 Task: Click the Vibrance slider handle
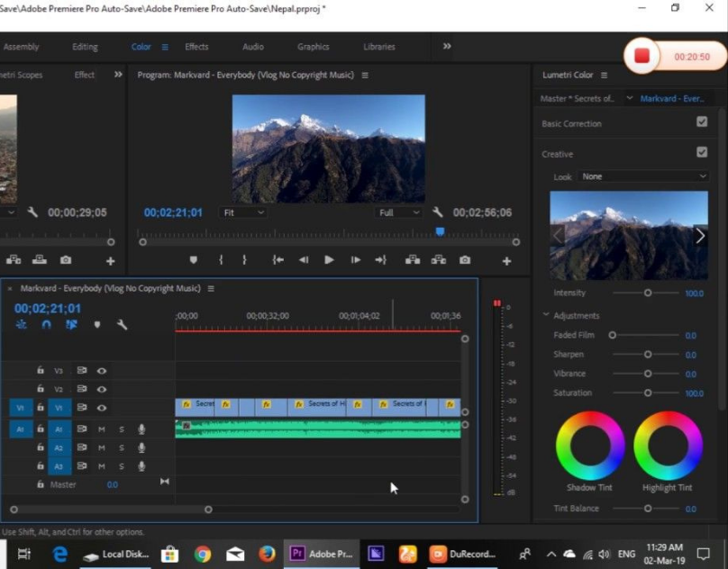pyautogui.click(x=647, y=374)
